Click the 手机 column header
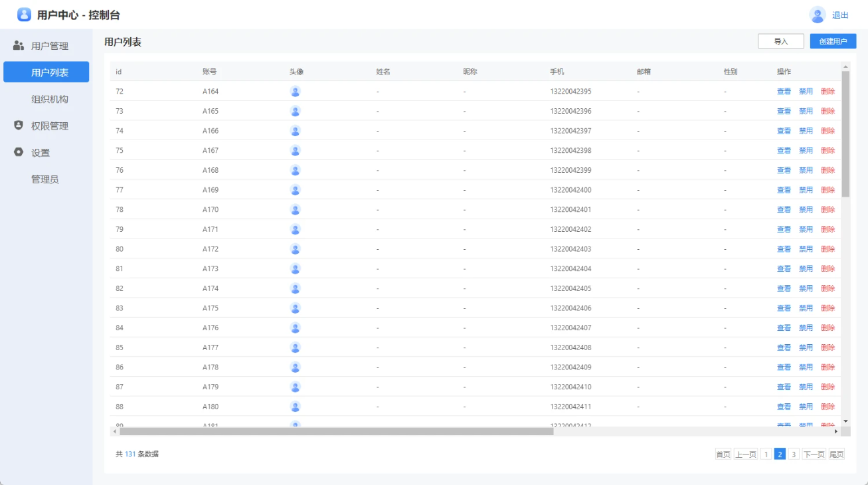Image resolution: width=868 pixels, height=485 pixels. 557,72
